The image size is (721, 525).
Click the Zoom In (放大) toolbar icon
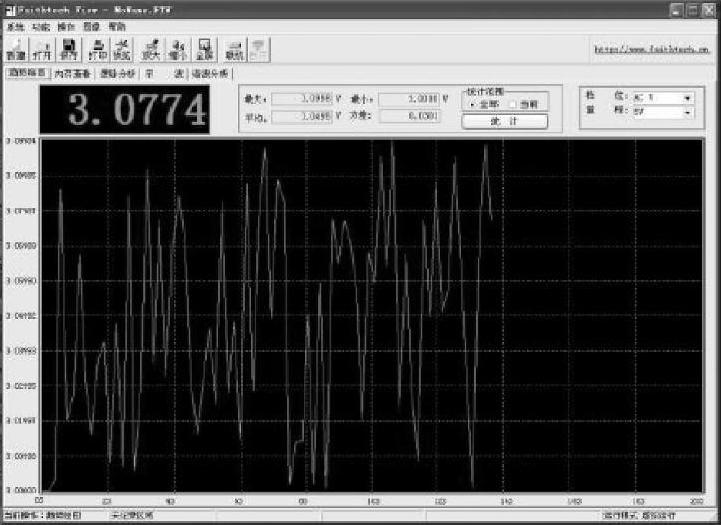tap(152, 49)
